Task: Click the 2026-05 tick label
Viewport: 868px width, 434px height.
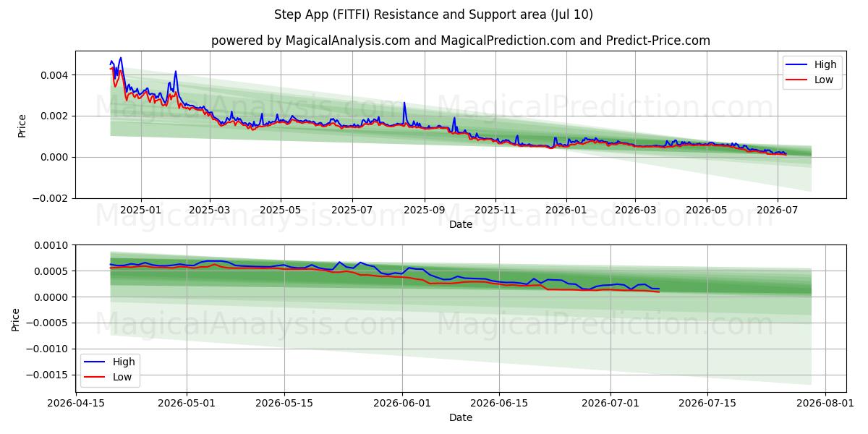Action: (x=706, y=210)
